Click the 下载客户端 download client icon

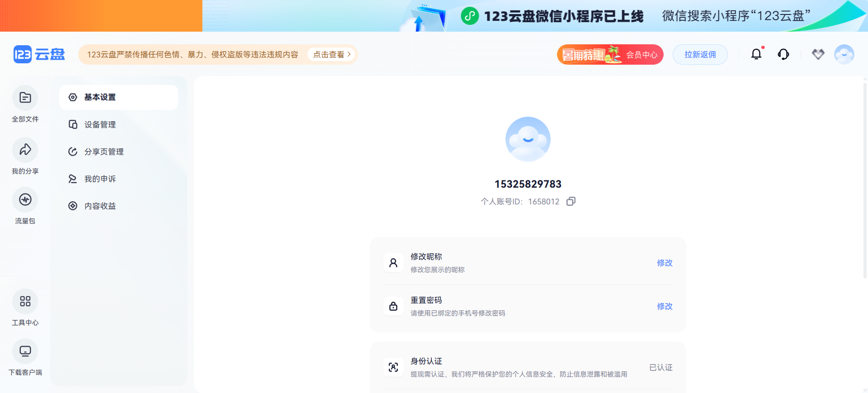[25, 351]
